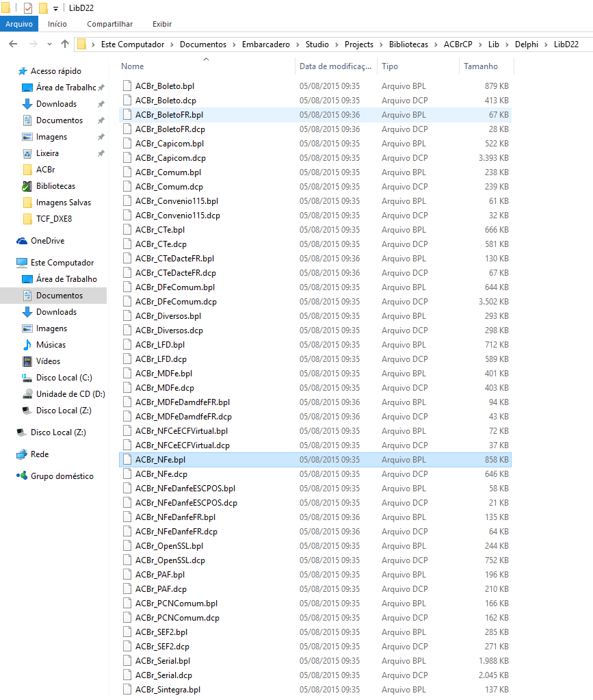Open Quick Access Toolbar customize arrow

[x=56, y=8]
